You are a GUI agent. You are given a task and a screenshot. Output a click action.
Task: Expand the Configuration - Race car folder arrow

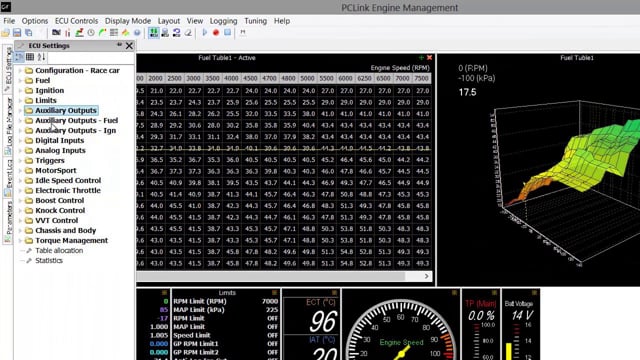coord(20,71)
